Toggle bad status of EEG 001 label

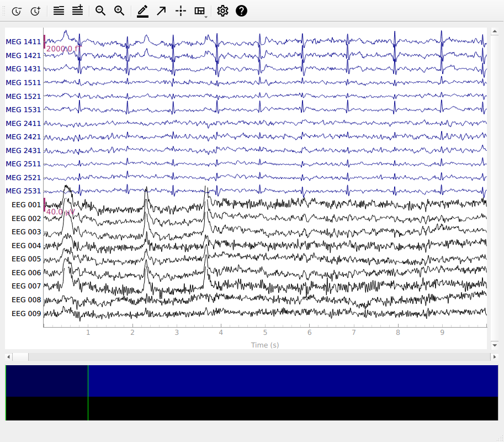coord(26,205)
